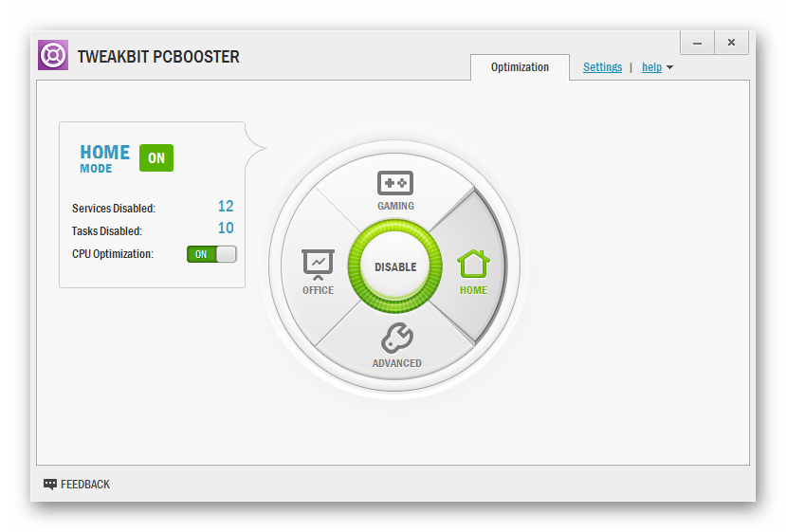Minimize the PCBooster window
This screenshot has height=532, width=786.
click(x=697, y=43)
